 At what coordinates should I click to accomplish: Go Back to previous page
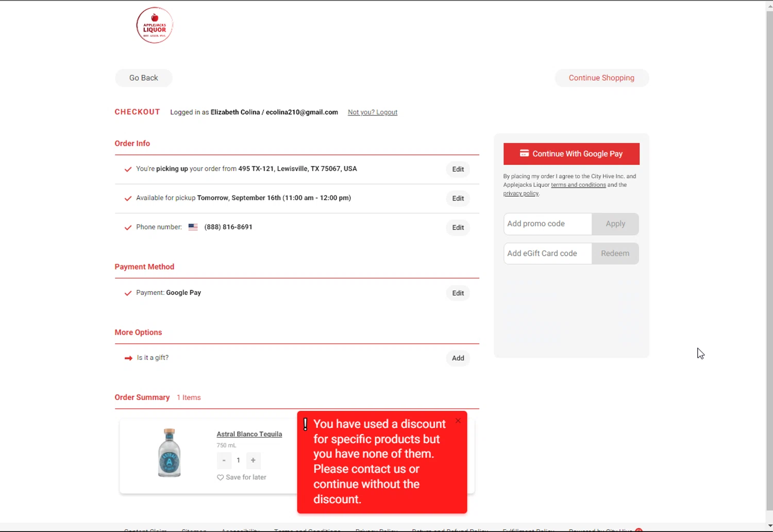point(144,78)
